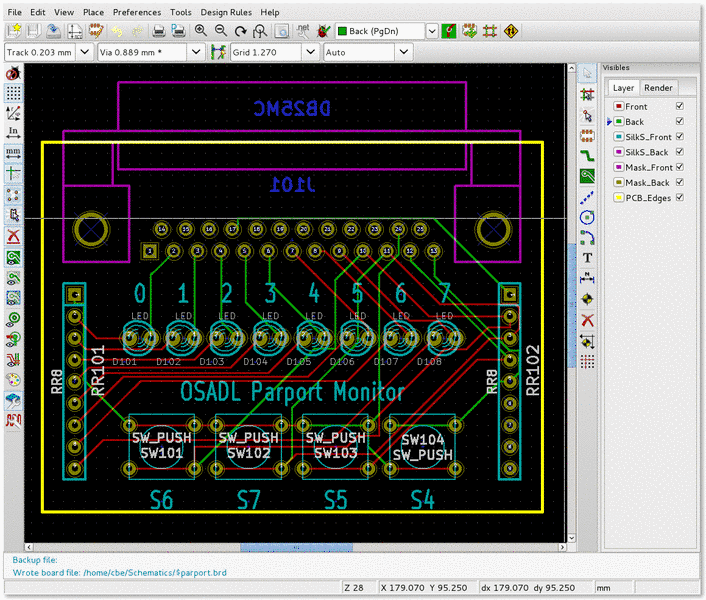Uncheck the SilkS_Back layer visibility
Viewport: 706px width, 600px height.
[x=680, y=151]
